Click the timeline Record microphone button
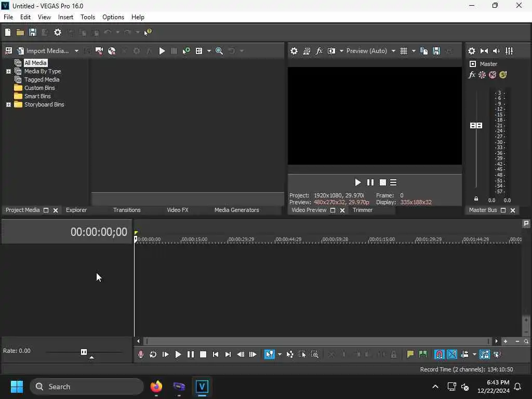This screenshot has height=399, width=532. click(x=140, y=354)
